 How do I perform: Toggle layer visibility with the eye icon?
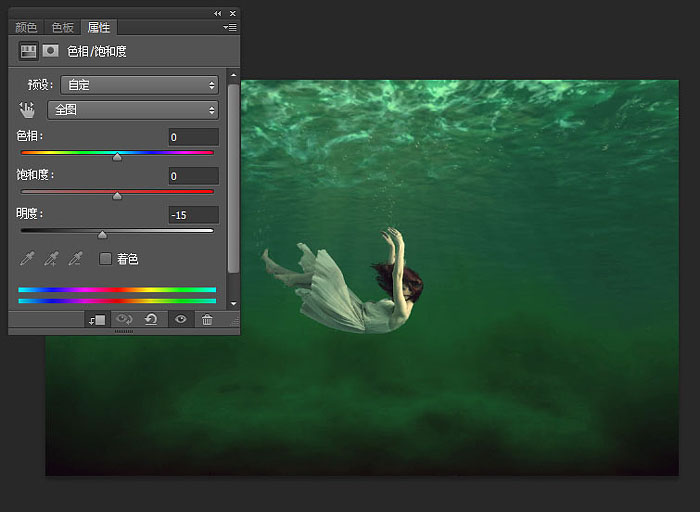(x=180, y=319)
